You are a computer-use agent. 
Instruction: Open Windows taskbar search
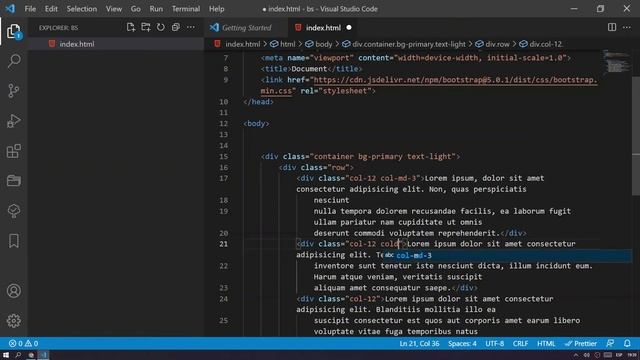18,355
